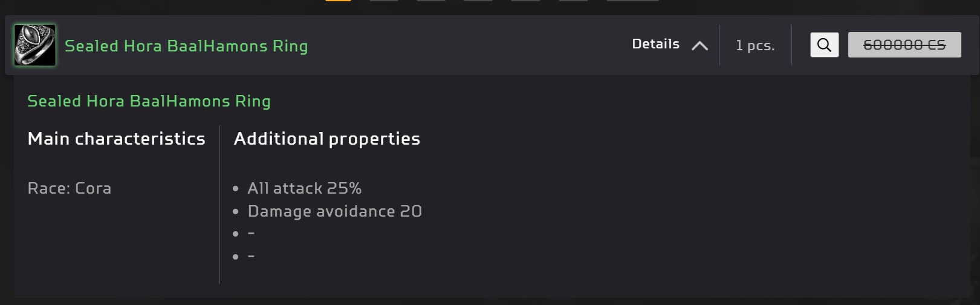Select the gray page tab right of orange one
Image resolution: width=980 pixels, height=305 pixels.
(384, 1)
